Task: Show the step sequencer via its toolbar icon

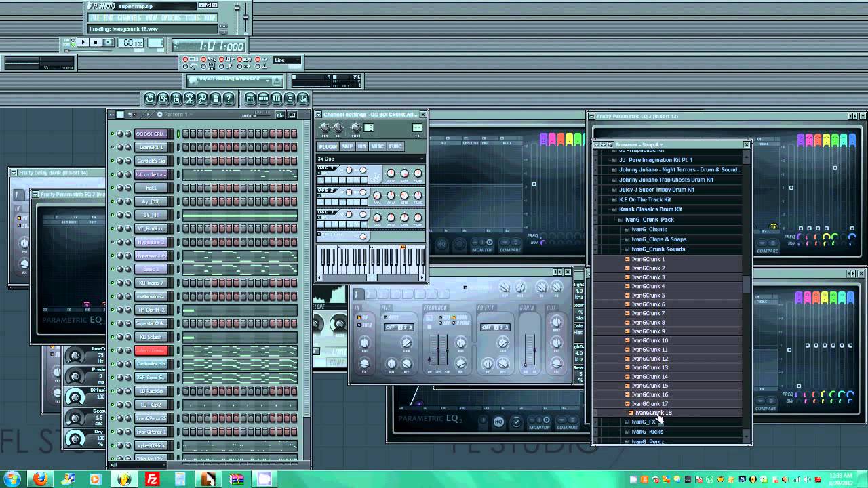Action: coord(263,99)
